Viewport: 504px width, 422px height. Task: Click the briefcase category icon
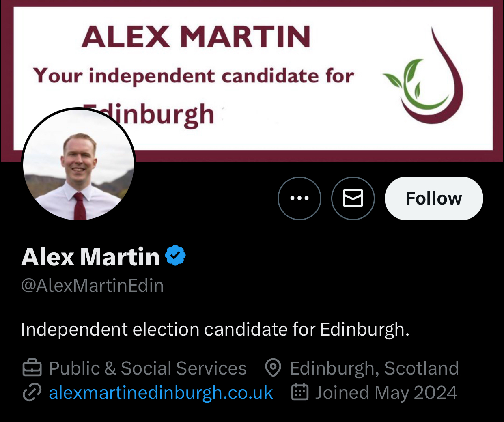click(x=32, y=368)
